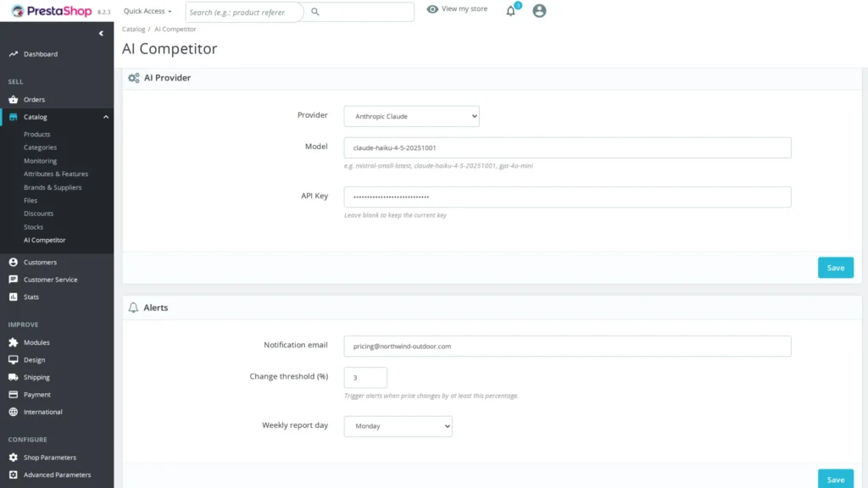Open Discounts in the Catalog submenu
Viewport: 868px width, 488px height.
click(x=39, y=213)
